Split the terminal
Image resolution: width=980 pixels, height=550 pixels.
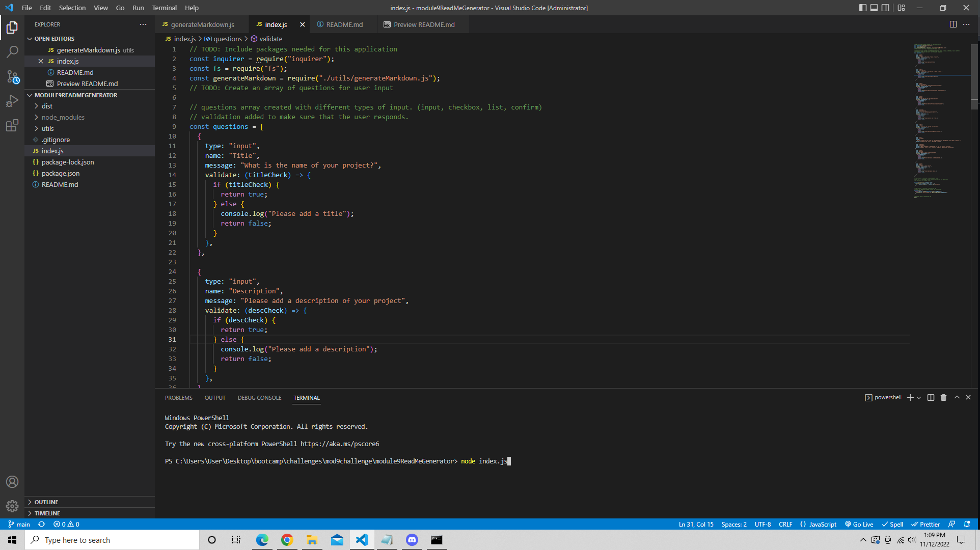click(x=931, y=397)
